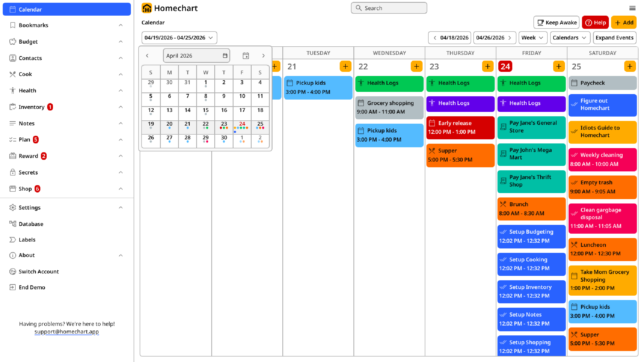Add event on Tuesday 21 with plus icon
This screenshot has height=362, width=644.
click(x=345, y=66)
